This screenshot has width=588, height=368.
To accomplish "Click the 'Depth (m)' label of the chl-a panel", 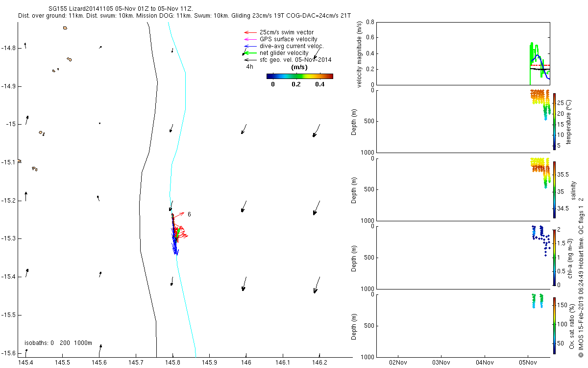I will pyautogui.click(x=355, y=258).
